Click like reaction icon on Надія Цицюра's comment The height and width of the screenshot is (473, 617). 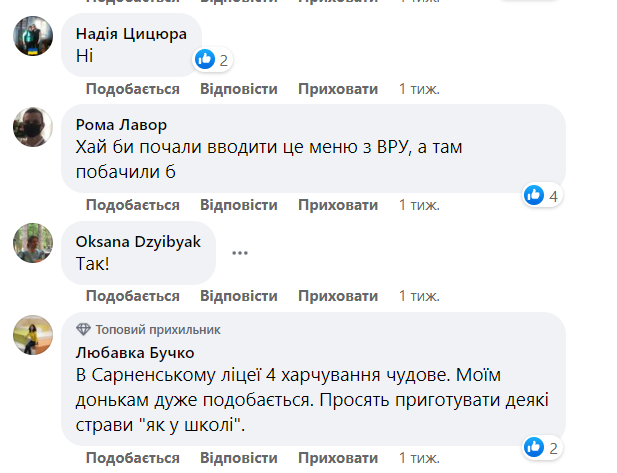click(205, 60)
